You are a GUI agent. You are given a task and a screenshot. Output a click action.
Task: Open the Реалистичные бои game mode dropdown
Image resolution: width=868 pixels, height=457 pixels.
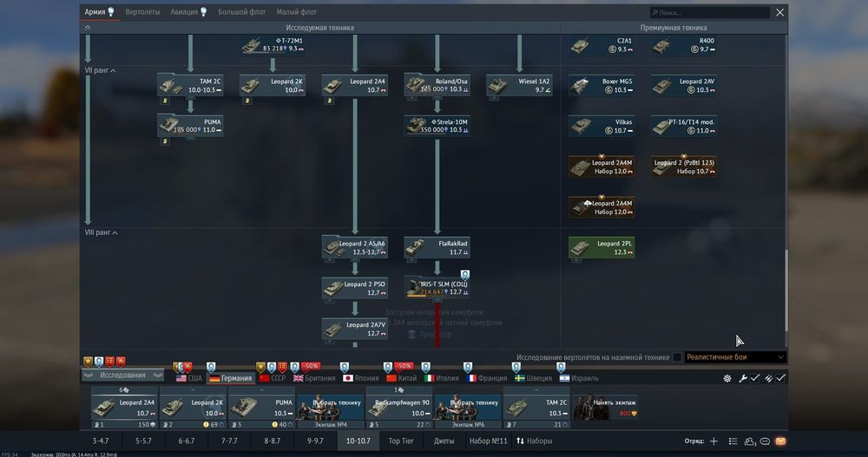(735, 357)
